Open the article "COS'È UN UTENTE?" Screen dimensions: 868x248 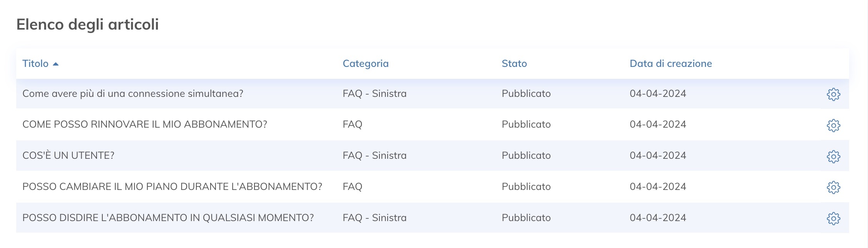click(x=69, y=155)
